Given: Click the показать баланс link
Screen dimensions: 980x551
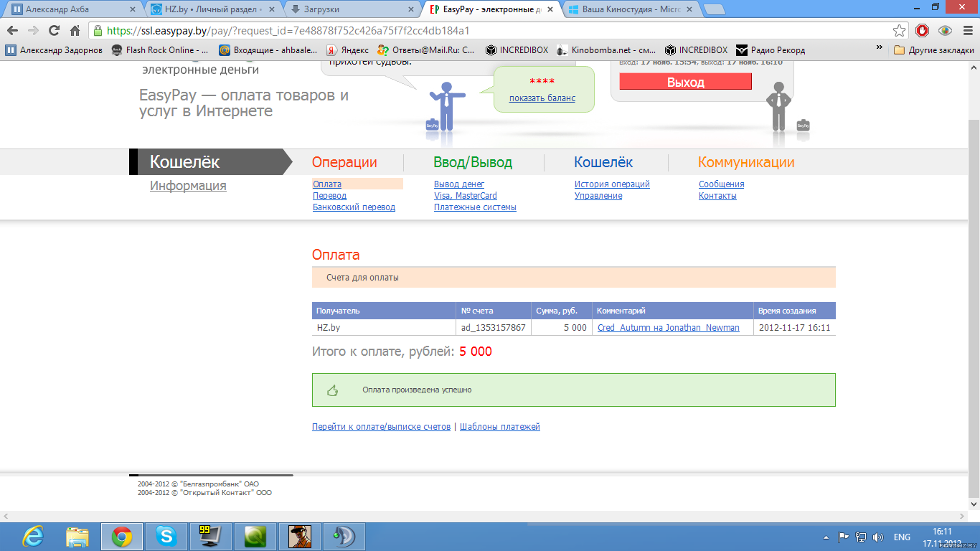Looking at the screenshot, I should 542,98.
